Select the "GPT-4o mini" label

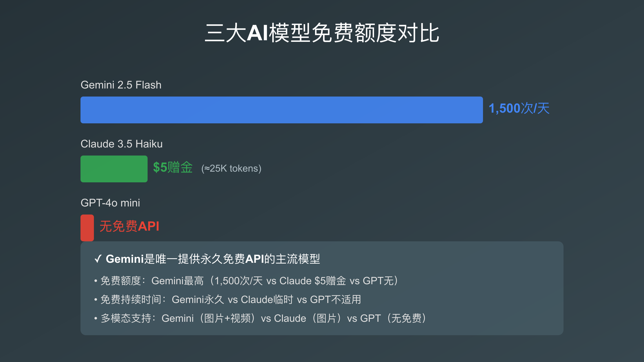(110, 203)
